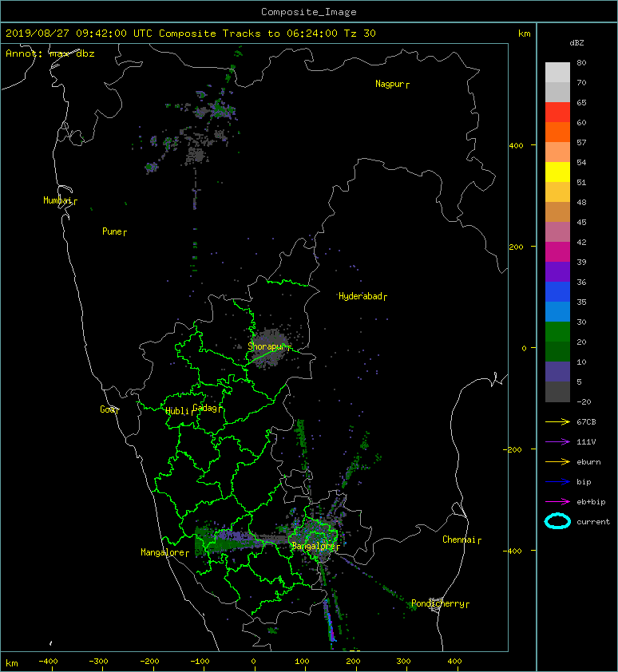Pick the slate purple swatch between 10 and 5
Image resolution: width=618 pixels, height=672 pixels.
click(557, 372)
